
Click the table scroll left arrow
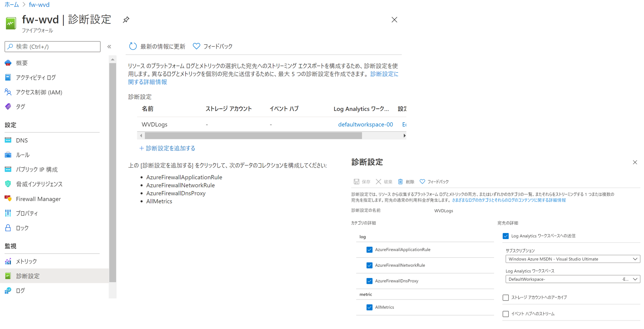pyautogui.click(x=141, y=136)
